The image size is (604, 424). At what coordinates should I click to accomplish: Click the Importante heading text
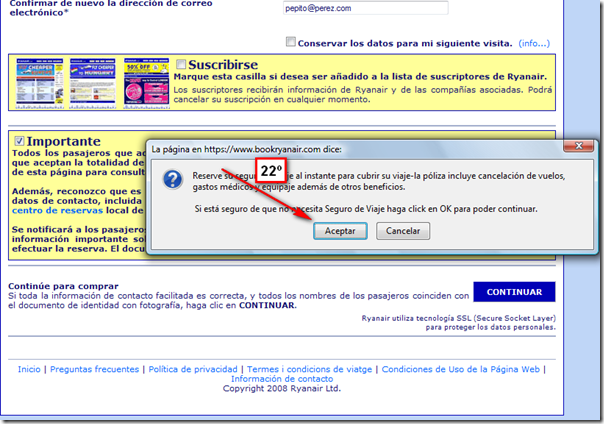(x=64, y=141)
